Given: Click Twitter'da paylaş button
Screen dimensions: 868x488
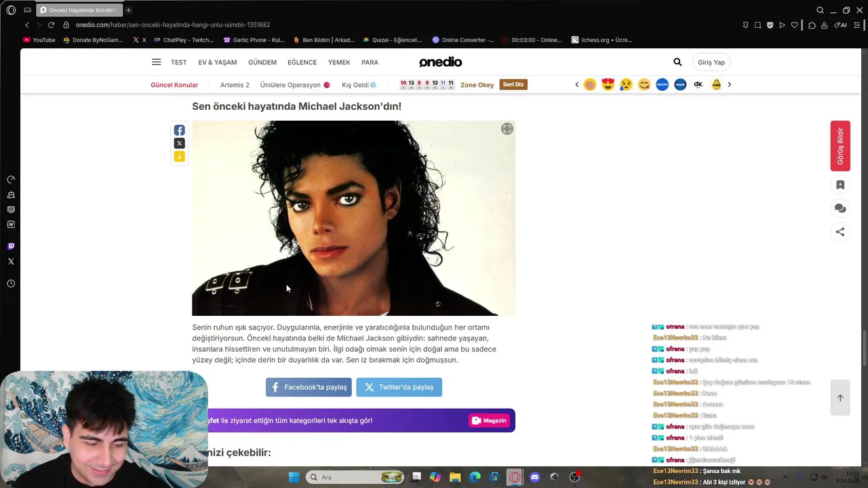Looking at the screenshot, I should [x=399, y=387].
